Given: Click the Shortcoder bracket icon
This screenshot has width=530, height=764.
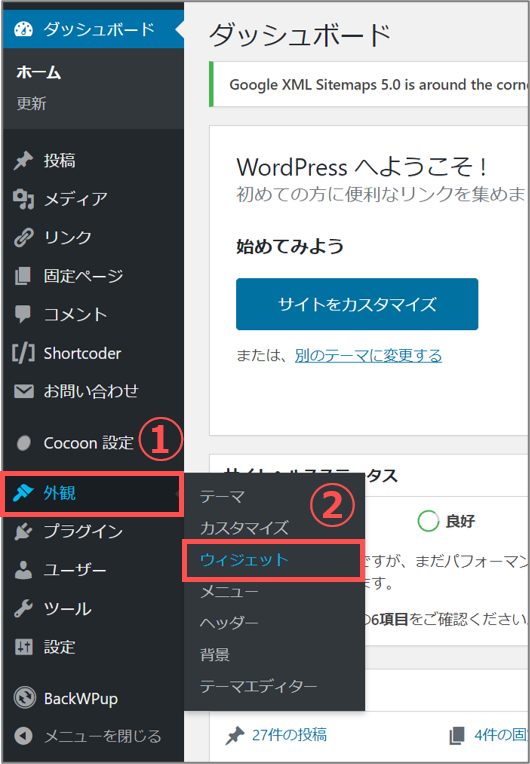Looking at the screenshot, I should [23, 353].
